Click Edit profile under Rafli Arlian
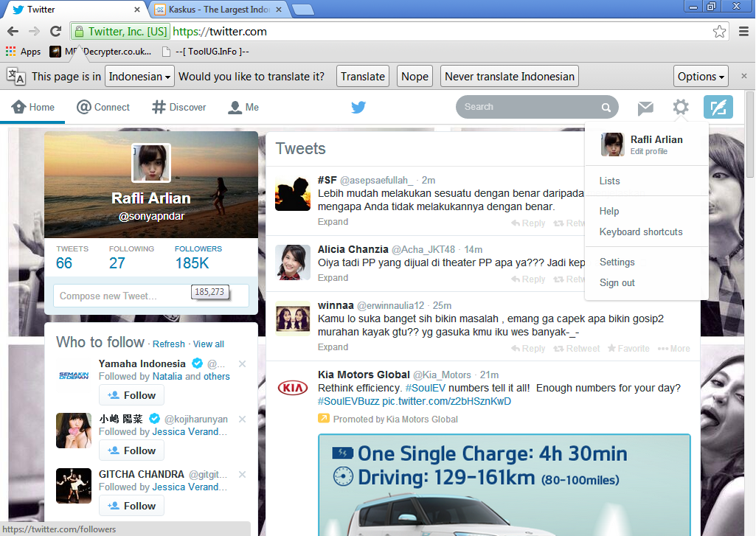The image size is (756, 536). click(x=648, y=151)
